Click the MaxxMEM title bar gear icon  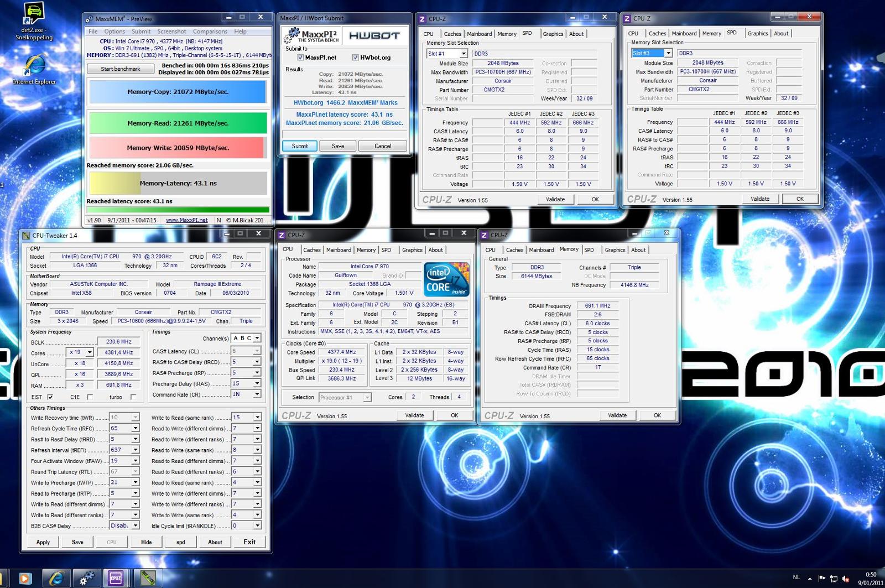tap(89, 19)
